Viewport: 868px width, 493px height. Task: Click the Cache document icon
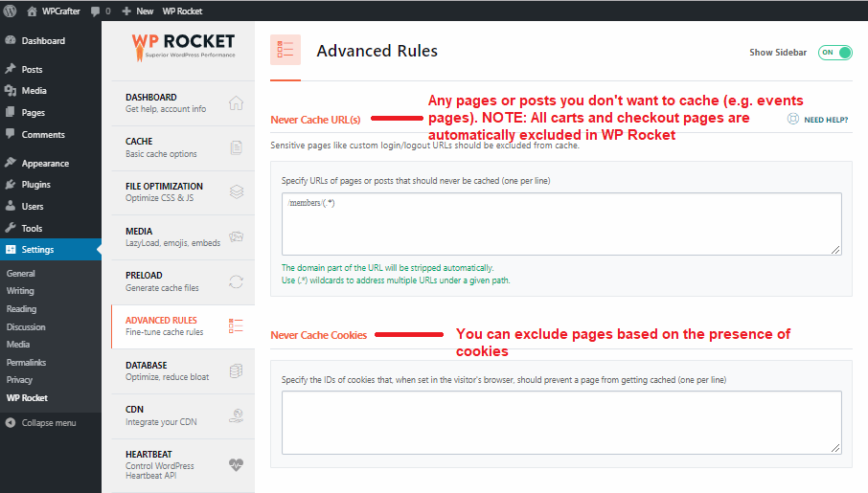[237, 147]
